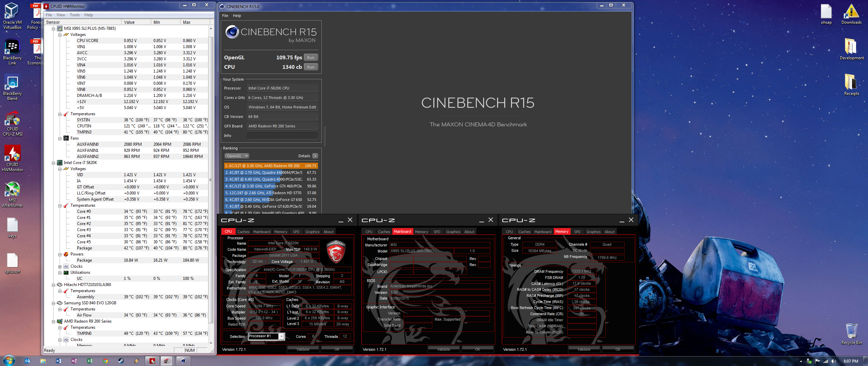Collapse the Powers tree node
This screenshot has height=366, width=868.
point(60,254)
